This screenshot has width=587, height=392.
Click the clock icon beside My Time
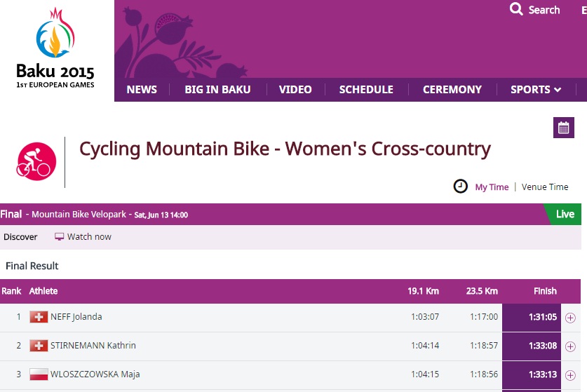point(461,186)
